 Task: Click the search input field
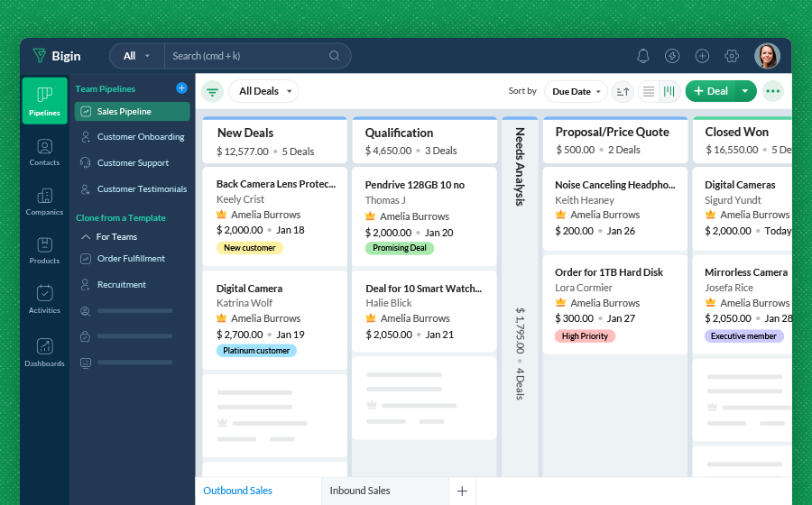coord(248,56)
